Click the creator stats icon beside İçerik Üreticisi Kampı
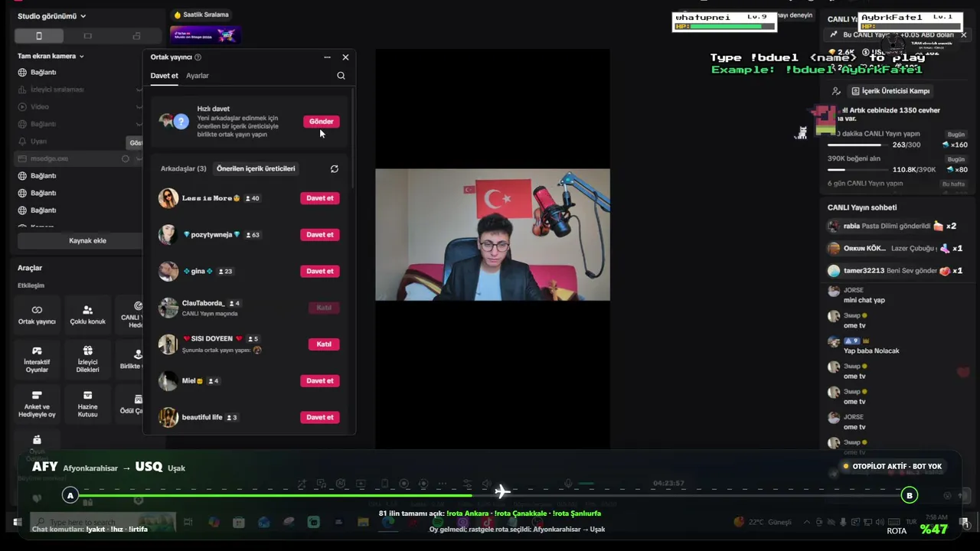Screen dimensions: 980x551 tap(837, 91)
